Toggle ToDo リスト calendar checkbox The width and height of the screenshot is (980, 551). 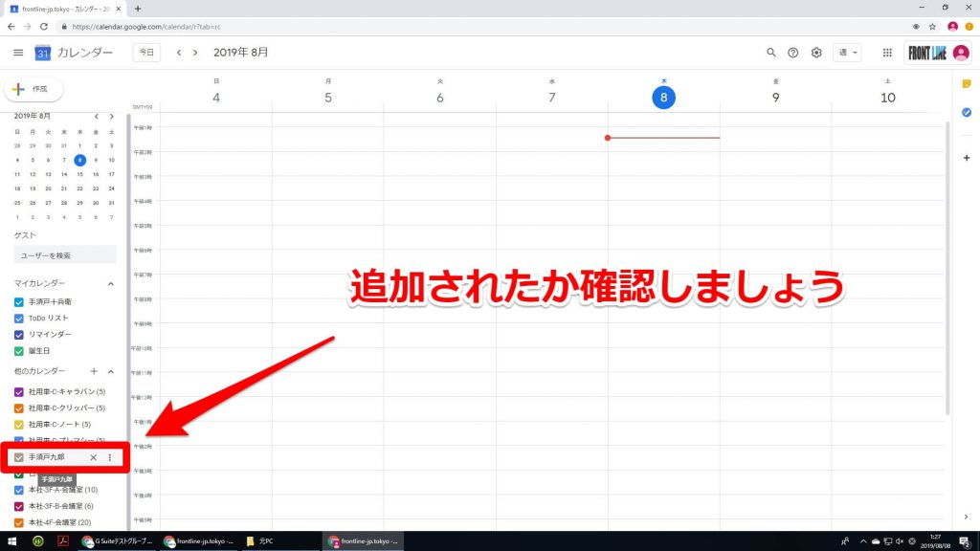(19, 319)
